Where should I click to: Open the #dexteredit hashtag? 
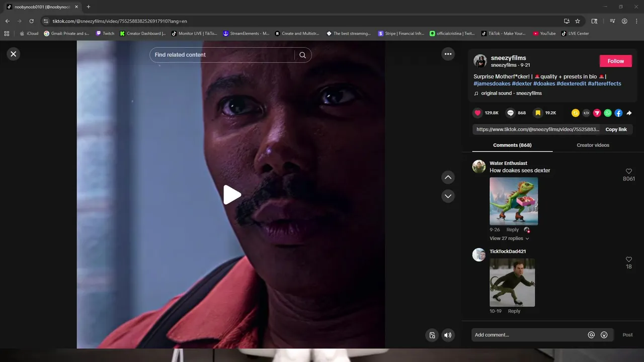click(x=572, y=83)
